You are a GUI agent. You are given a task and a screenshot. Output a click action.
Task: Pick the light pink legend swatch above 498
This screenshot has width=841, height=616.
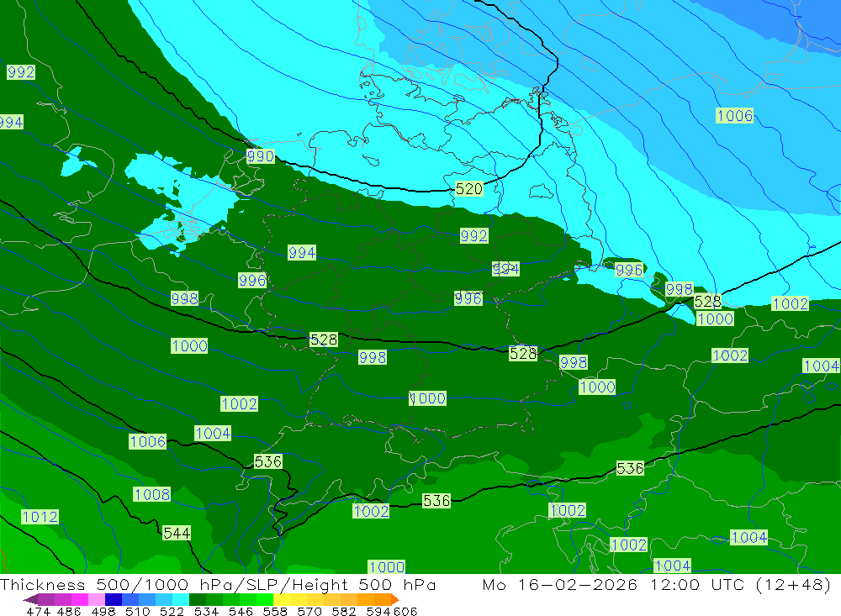[97, 599]
